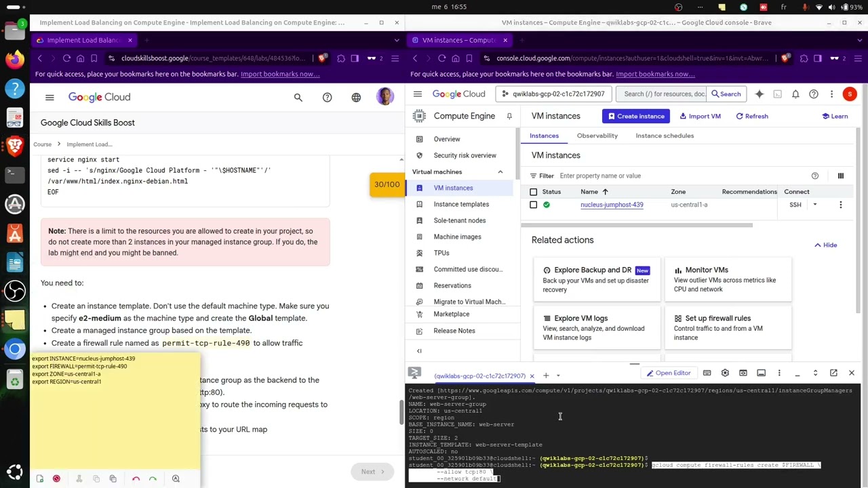This screenshot has height=488, width=868.
Task: Open Cloud Shell in new window icon
Action: [833, 373]
